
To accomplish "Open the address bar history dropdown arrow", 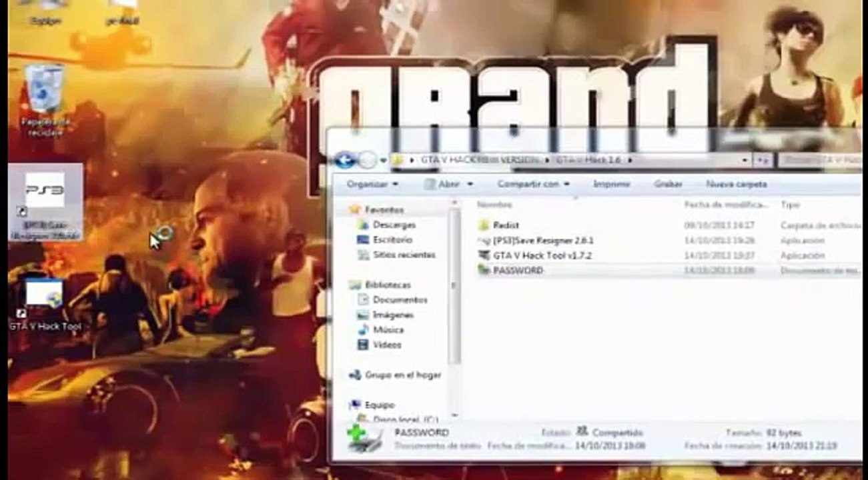I will point(745,161).
